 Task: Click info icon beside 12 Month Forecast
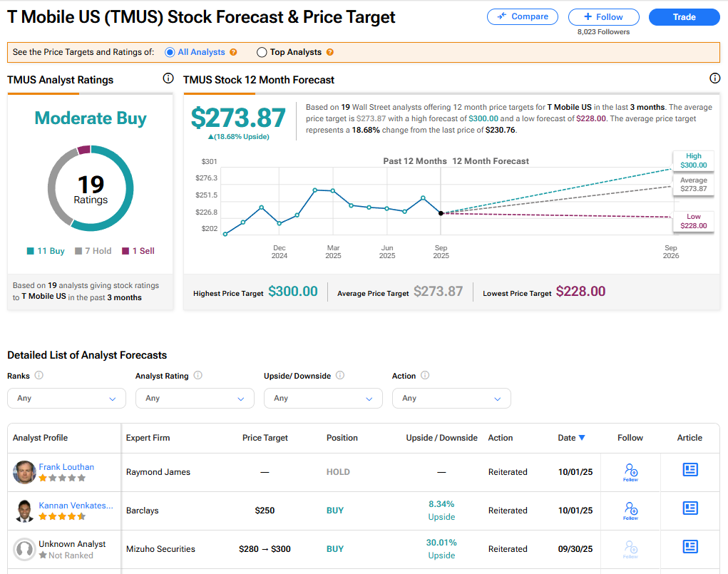click(x=714, y=78)
